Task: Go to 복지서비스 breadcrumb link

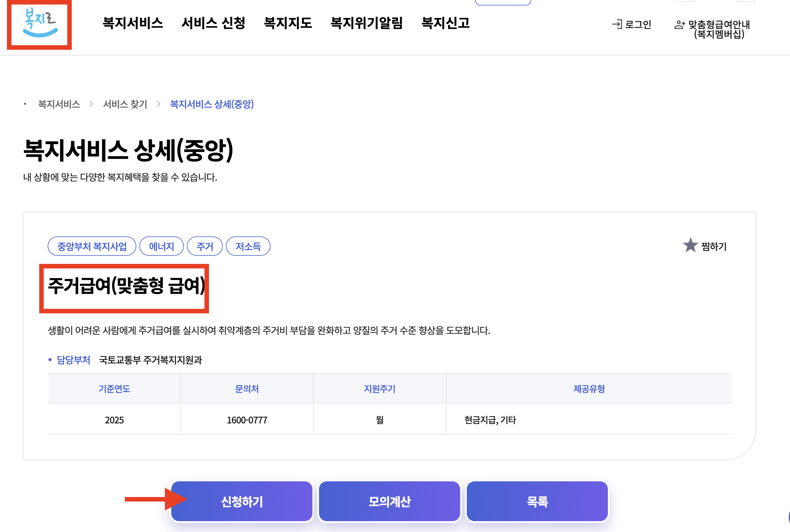Action: coord(59,104)
